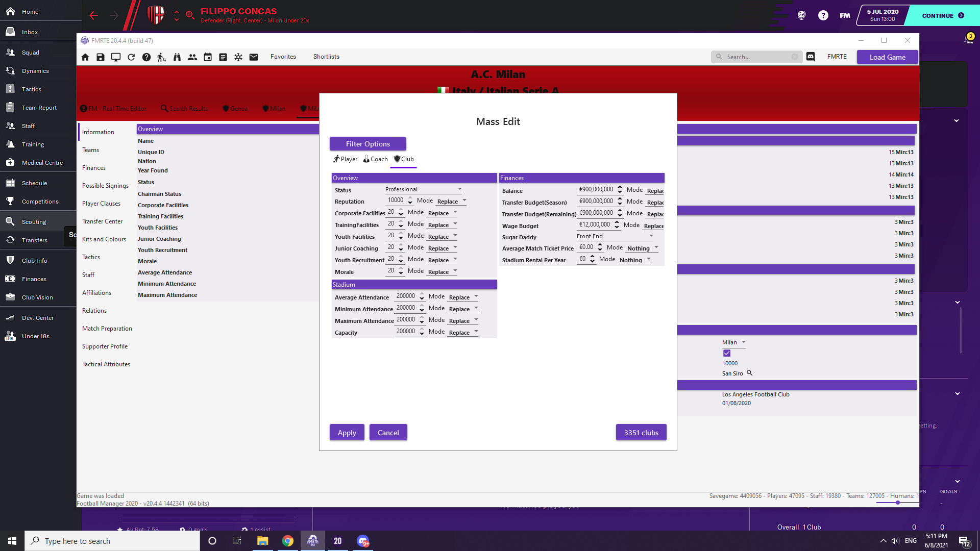Increase the Balance amount stepper
The width and height of the screenshot is (980, 551).
[x=620, y=187]
